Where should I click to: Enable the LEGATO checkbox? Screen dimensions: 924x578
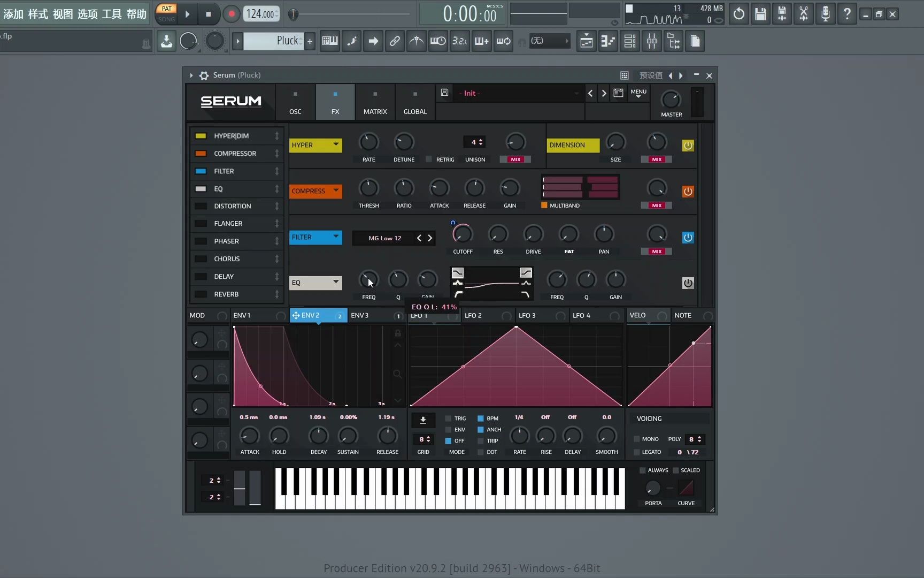(x=637, y=452)
